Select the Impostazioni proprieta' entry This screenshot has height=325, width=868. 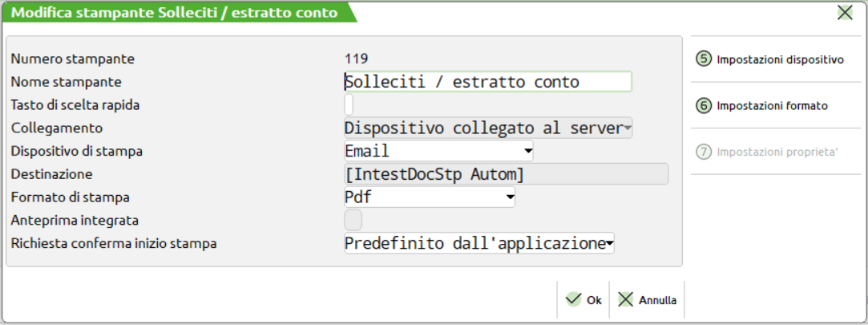tap(777, 152)
